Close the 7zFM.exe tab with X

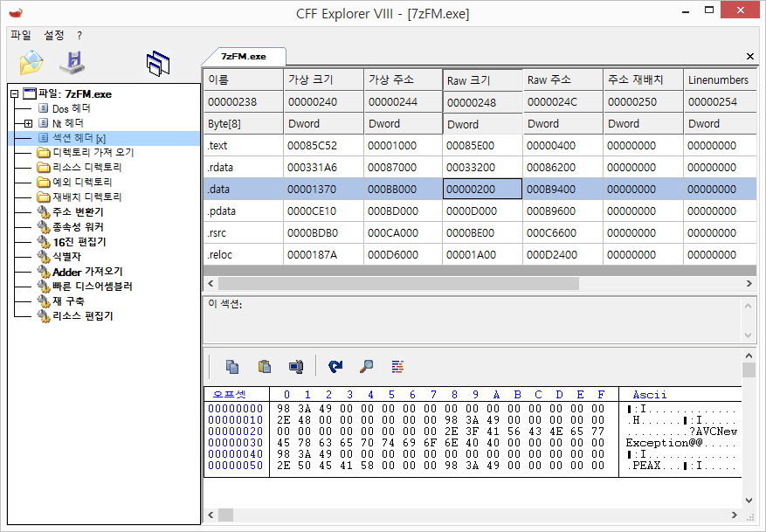click(750, 56)
